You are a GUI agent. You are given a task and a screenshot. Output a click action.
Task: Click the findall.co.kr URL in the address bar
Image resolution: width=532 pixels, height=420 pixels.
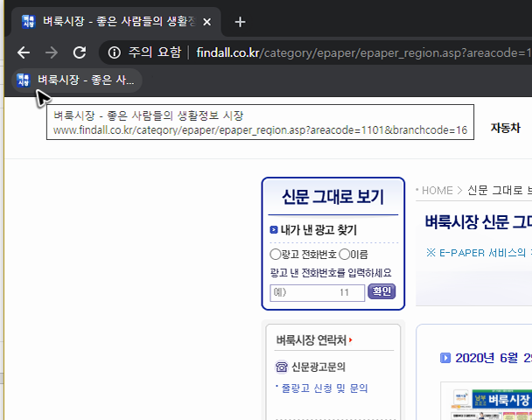click(364, 52)
